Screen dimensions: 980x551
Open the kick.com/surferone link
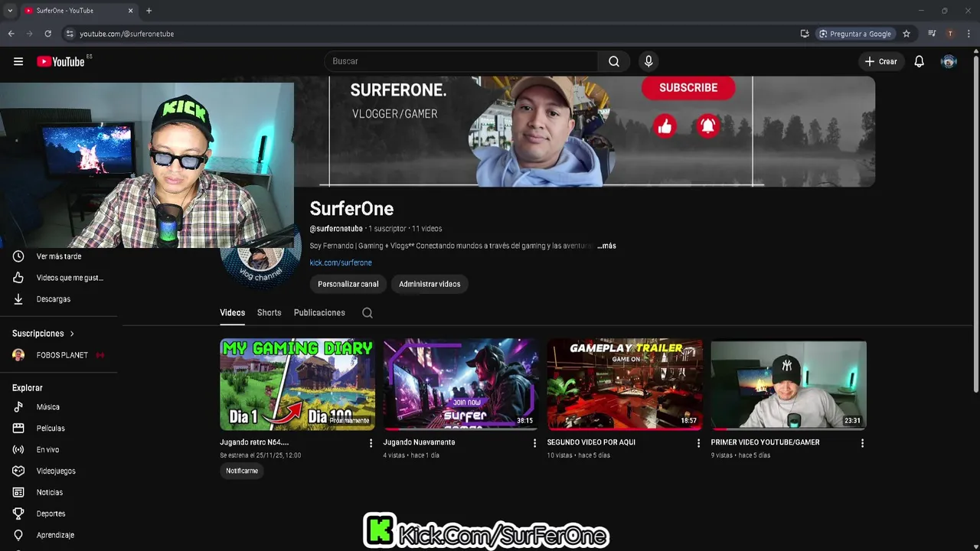[x=341, y=262]
